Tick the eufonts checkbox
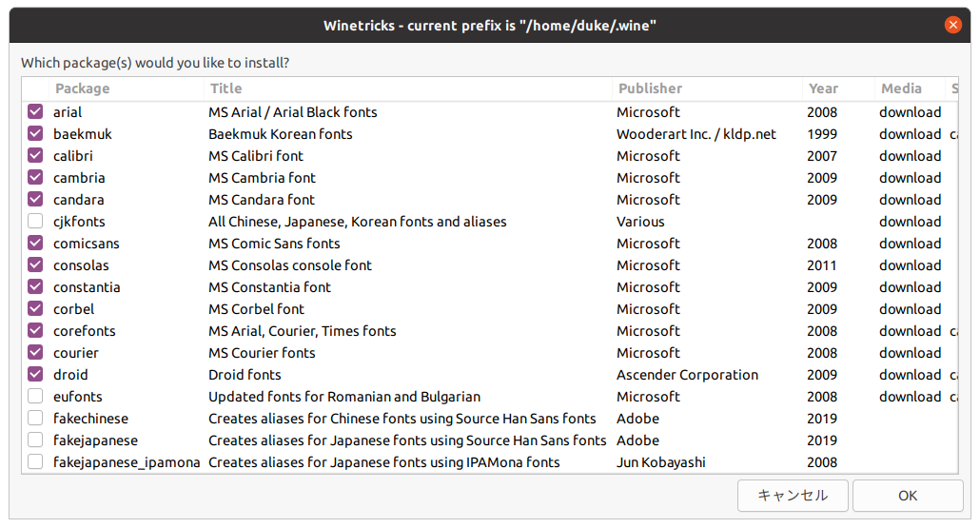980x528 pixels. pyautogui.click(x=35, y=396)
